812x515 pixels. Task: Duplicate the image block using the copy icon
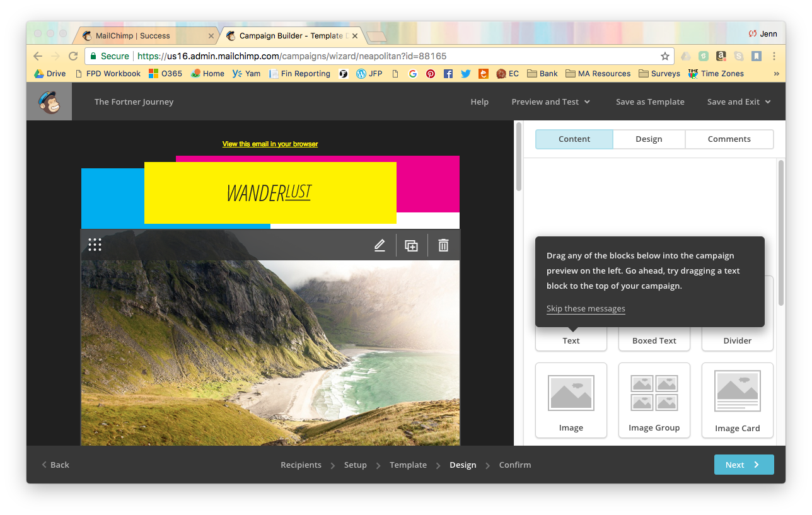click(411, 245)
